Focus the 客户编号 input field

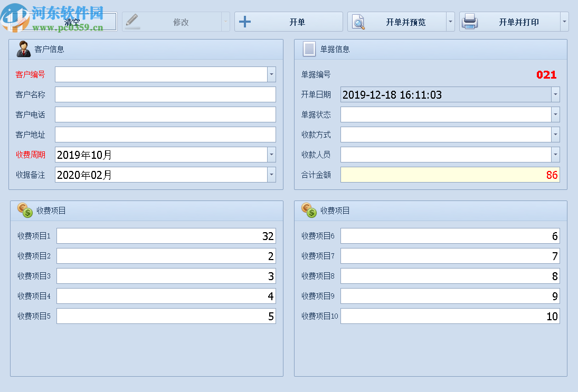point(161,74)
